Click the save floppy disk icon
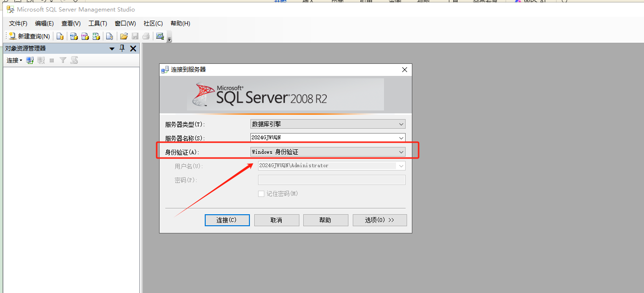This screenshot has width=644, height=293. [135, 36]
